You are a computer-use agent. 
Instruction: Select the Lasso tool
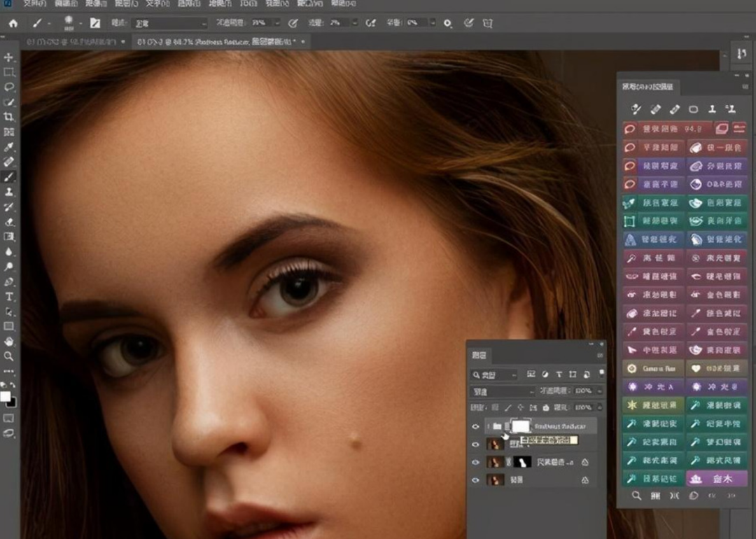coord(9,87)
